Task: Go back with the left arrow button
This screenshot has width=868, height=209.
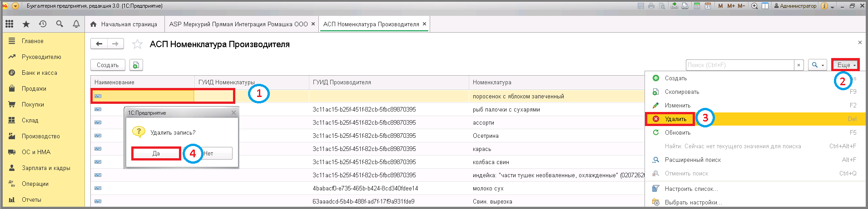Action: click(x=99, y=44)
